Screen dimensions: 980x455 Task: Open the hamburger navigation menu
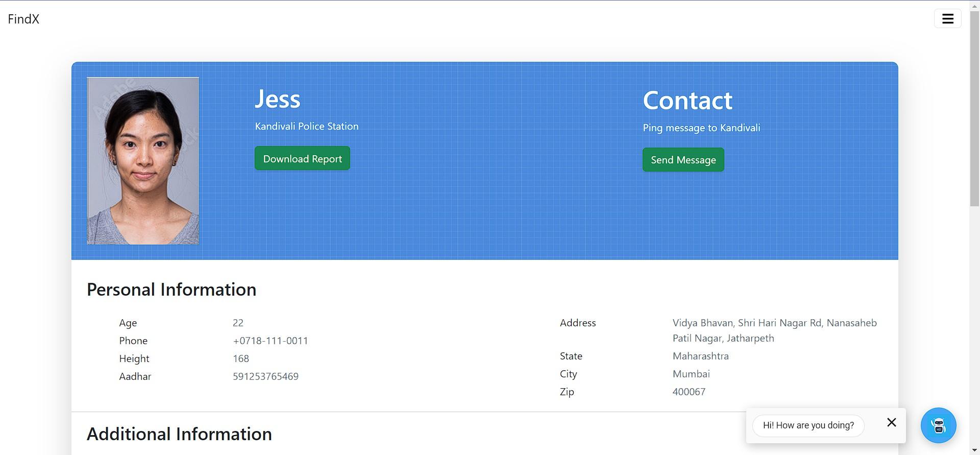coord(947,19)
